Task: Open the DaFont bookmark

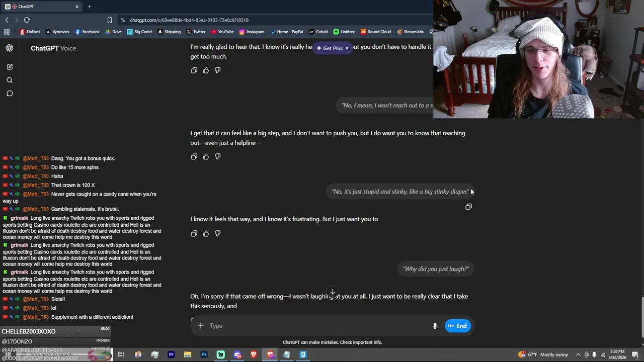Action: coord(30,32)
